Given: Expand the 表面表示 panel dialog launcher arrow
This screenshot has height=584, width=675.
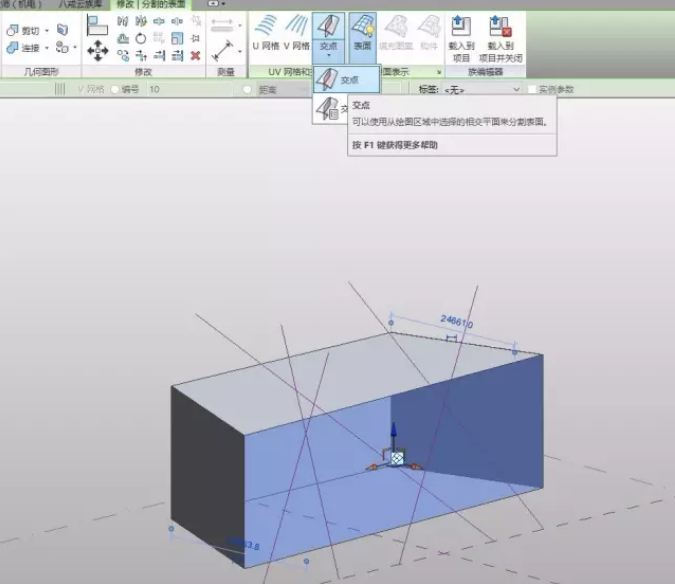Looking at the screenshot, I should [439, 72].
